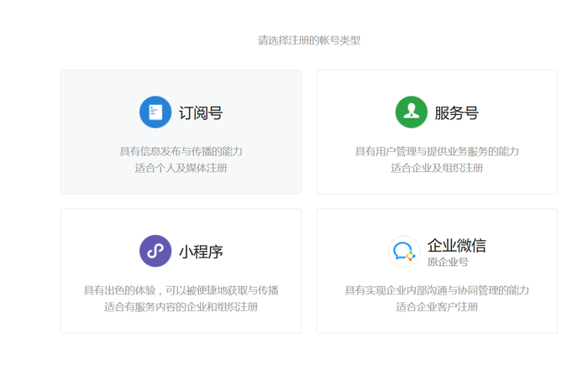Click the 原企业号 subtitle
The height and width of the screenshot is (365, 588).
point(448,262)
